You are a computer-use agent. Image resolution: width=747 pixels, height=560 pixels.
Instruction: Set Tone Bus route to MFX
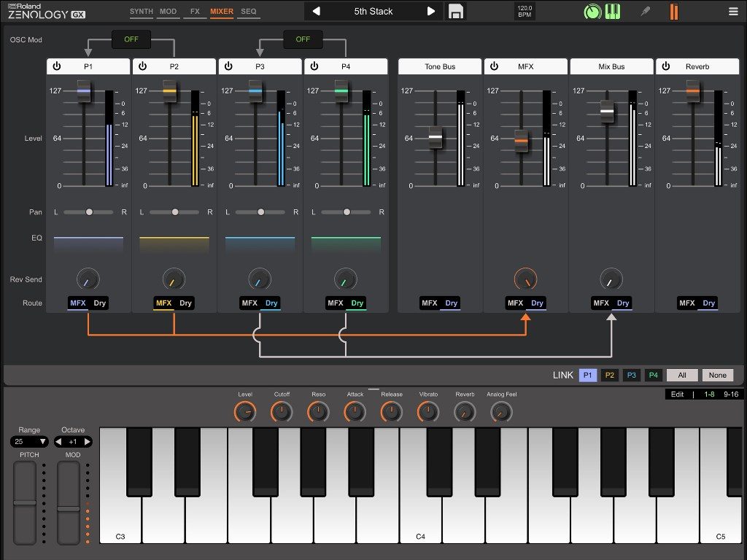pyautogui.click(x=430, y=303)
